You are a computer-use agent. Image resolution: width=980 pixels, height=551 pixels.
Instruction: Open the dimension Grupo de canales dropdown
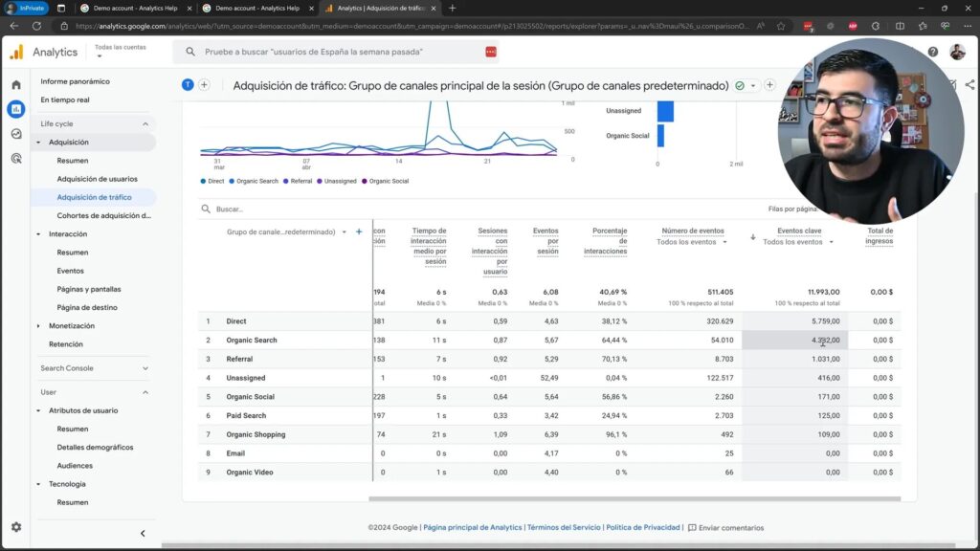tap(344, 231)
